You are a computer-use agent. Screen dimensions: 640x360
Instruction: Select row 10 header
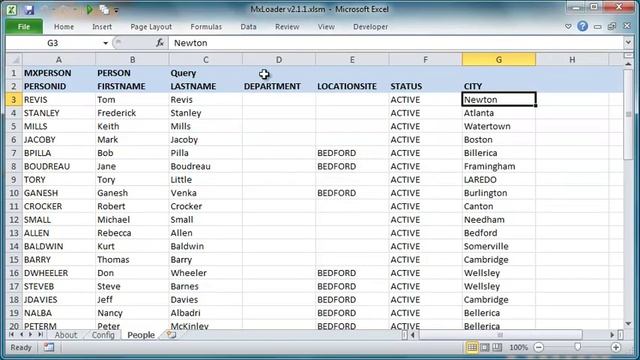(14, 193)
